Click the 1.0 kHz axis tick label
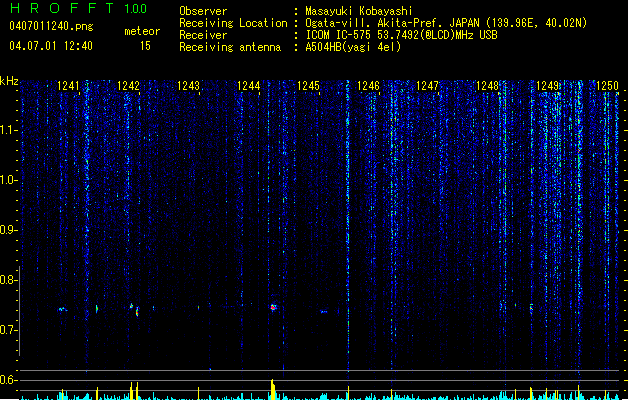629x400 pixels. (x=7, y=180)
